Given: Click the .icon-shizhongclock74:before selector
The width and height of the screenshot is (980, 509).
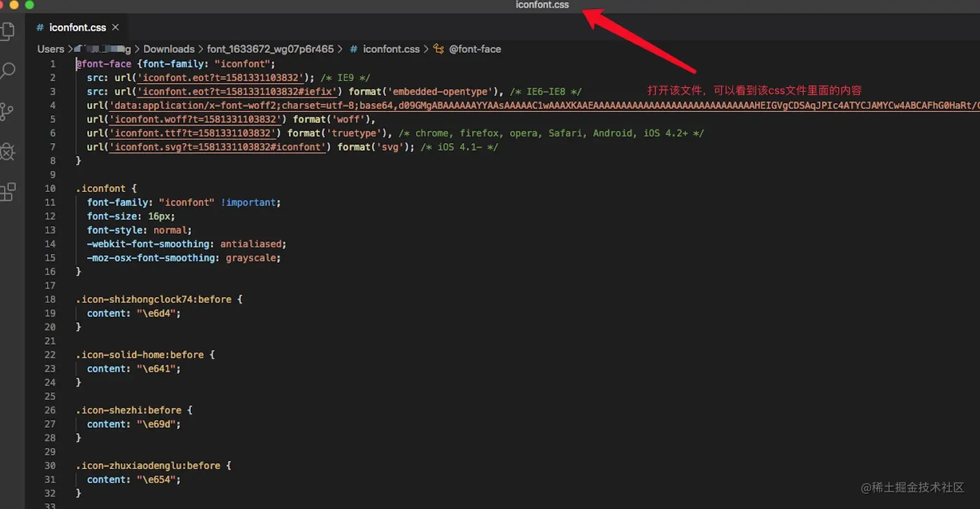Looking at the screenshot, I should [x=153, y=300].
